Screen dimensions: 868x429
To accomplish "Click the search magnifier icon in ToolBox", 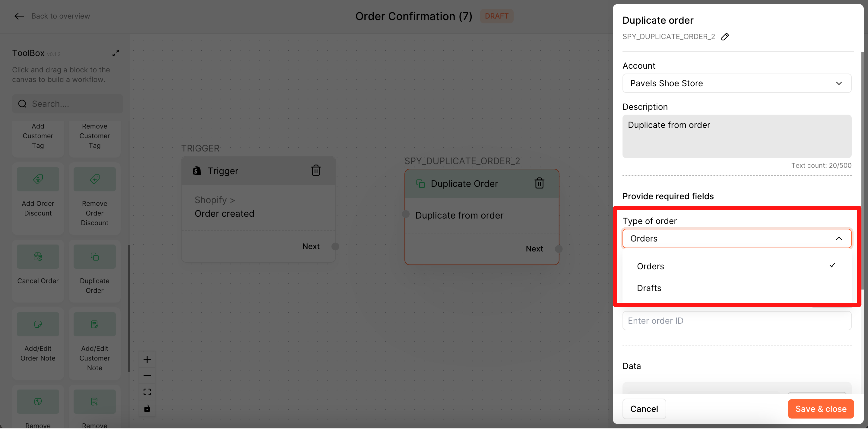I will pos(22,104).
